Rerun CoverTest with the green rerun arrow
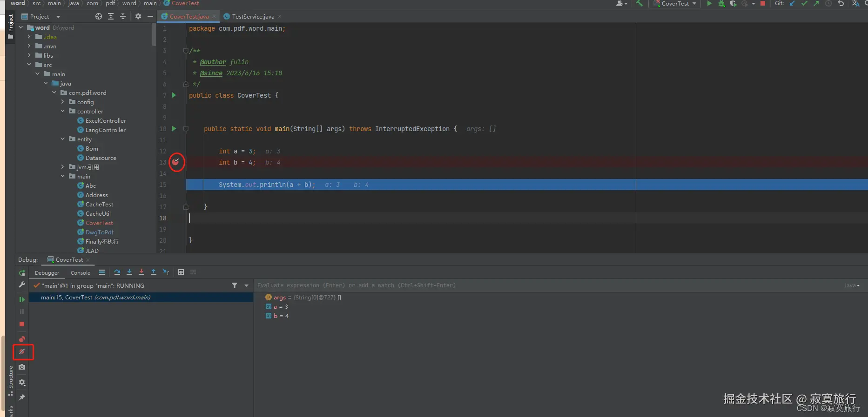 click(x=22, y=273)
